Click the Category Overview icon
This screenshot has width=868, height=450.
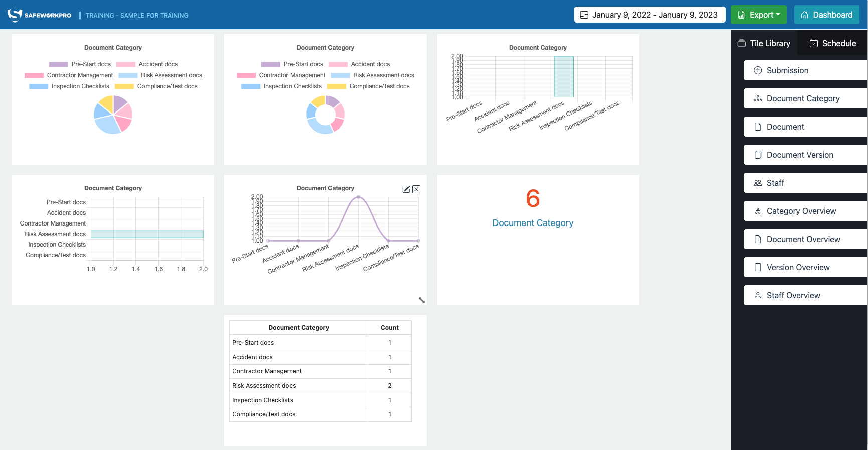[758, 211]
